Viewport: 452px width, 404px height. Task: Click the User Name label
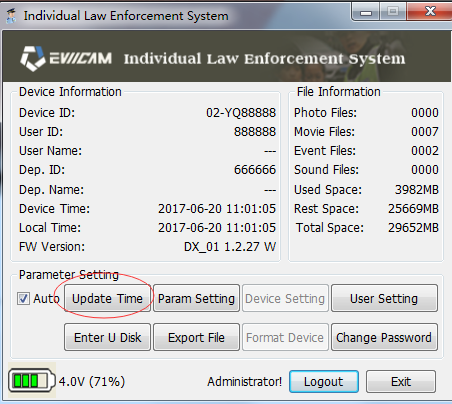click(x=50, y=151)
